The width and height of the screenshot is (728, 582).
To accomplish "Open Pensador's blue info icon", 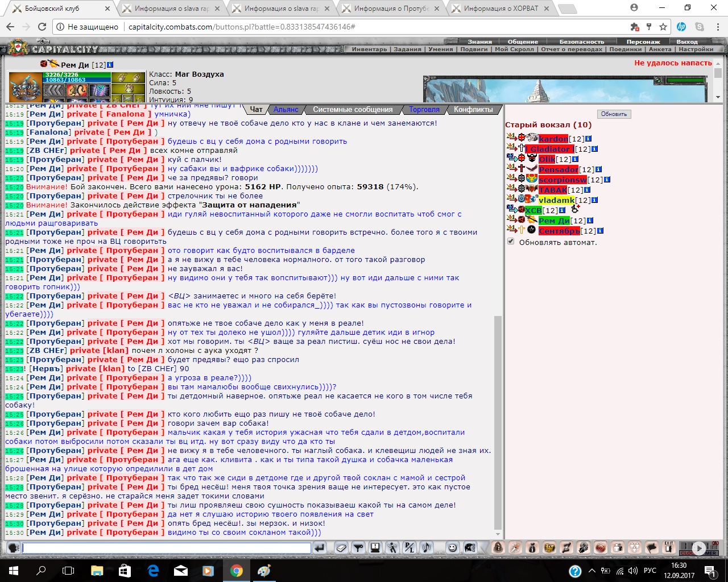I will click(x=599, y=169).
